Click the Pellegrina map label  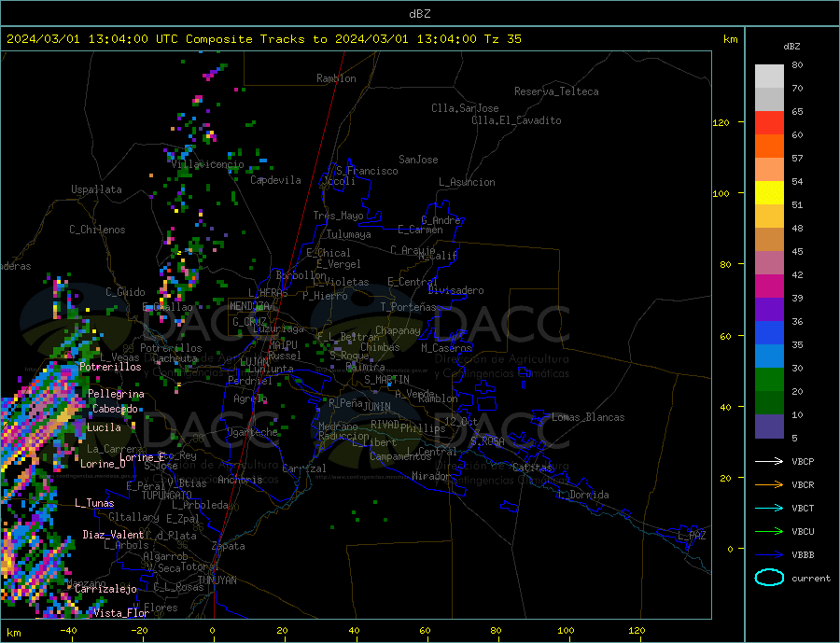[x=117, y=394]
